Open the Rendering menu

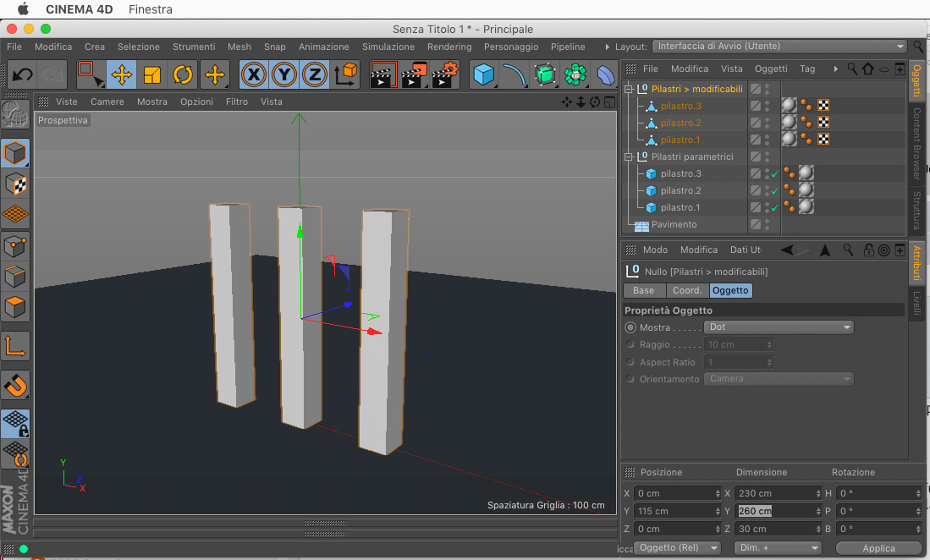[449, 47]
